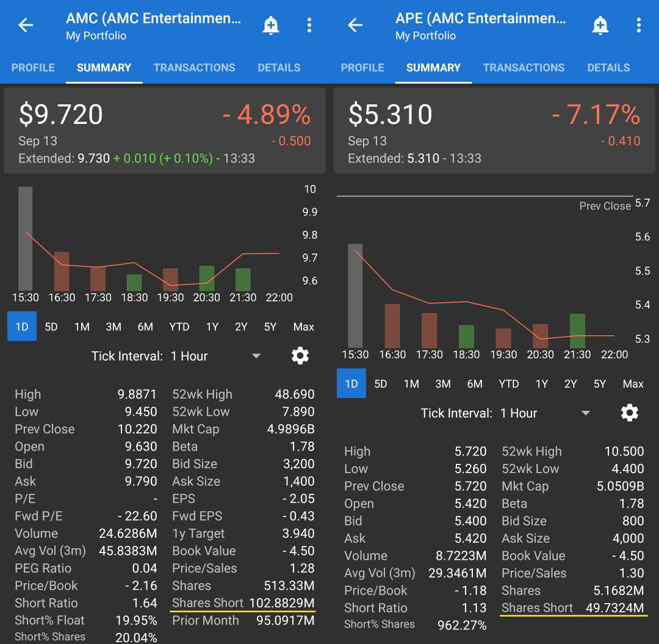Open chart settings gear under AMC chart

[x=300, y=355]
